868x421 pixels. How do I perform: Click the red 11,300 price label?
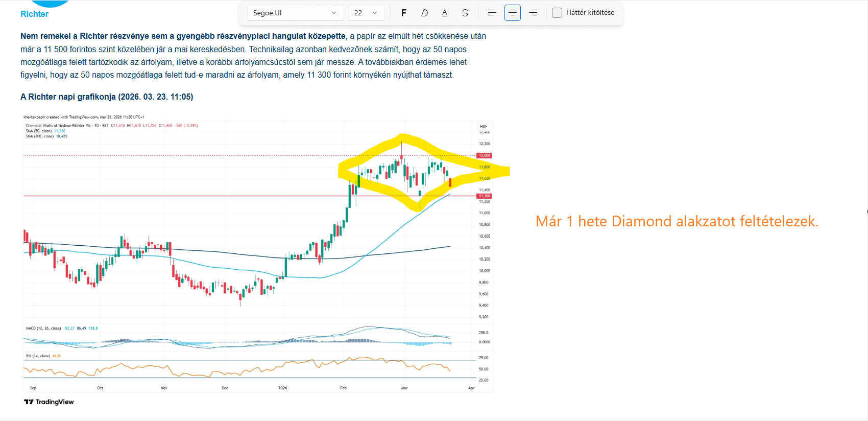(x=484, y=196)
